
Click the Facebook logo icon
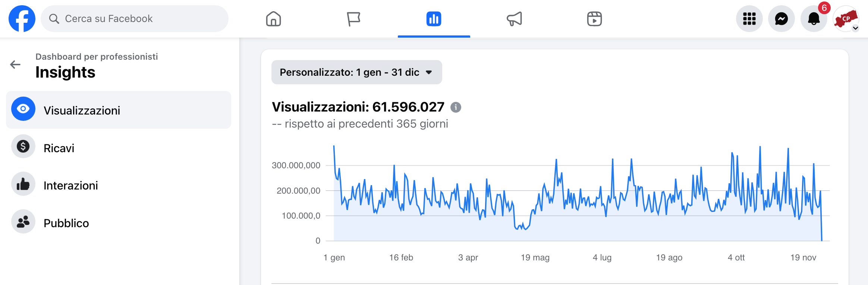click(22, 19)
